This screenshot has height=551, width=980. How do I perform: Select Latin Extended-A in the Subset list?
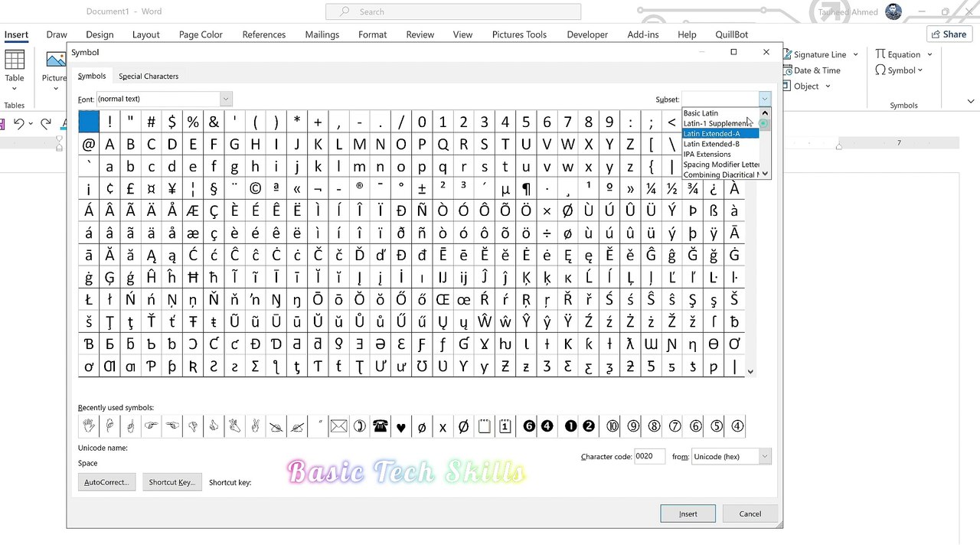[720, 134]
